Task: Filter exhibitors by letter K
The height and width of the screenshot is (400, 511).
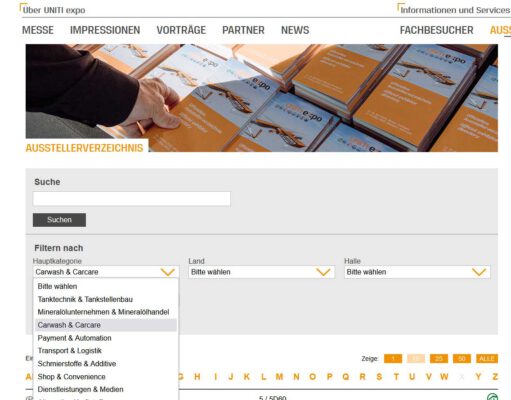Action: coord(247,377)
